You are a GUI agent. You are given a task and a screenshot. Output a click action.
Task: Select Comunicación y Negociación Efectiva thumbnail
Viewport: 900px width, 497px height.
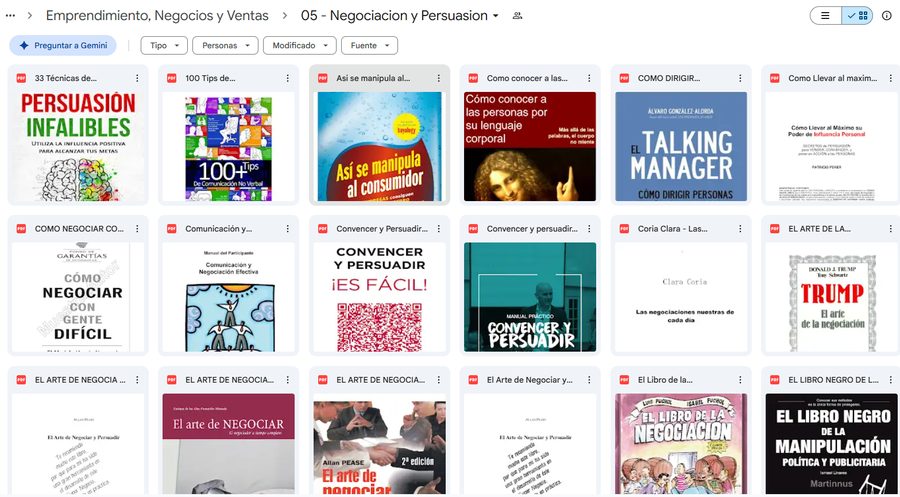(228, 297)
